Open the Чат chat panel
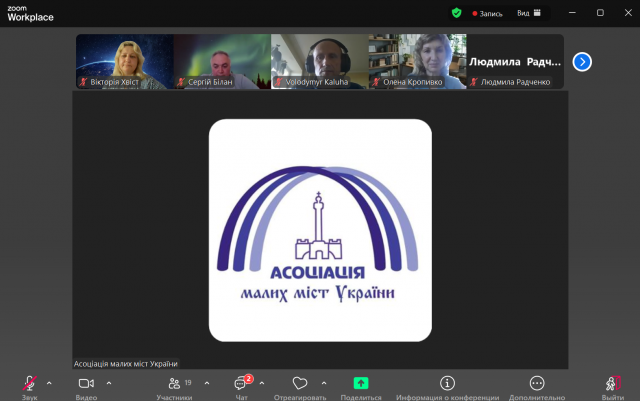640x401 pixels. point(241,383)
